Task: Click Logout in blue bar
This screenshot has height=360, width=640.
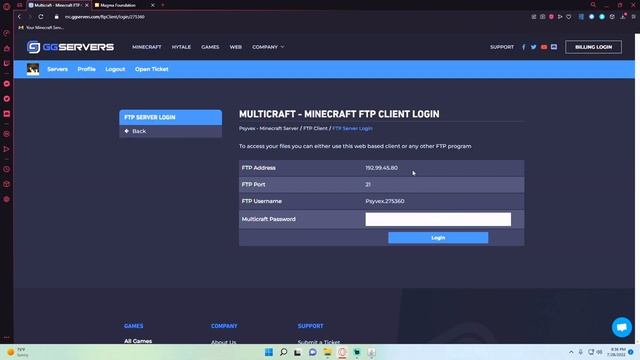Action: 115,69
